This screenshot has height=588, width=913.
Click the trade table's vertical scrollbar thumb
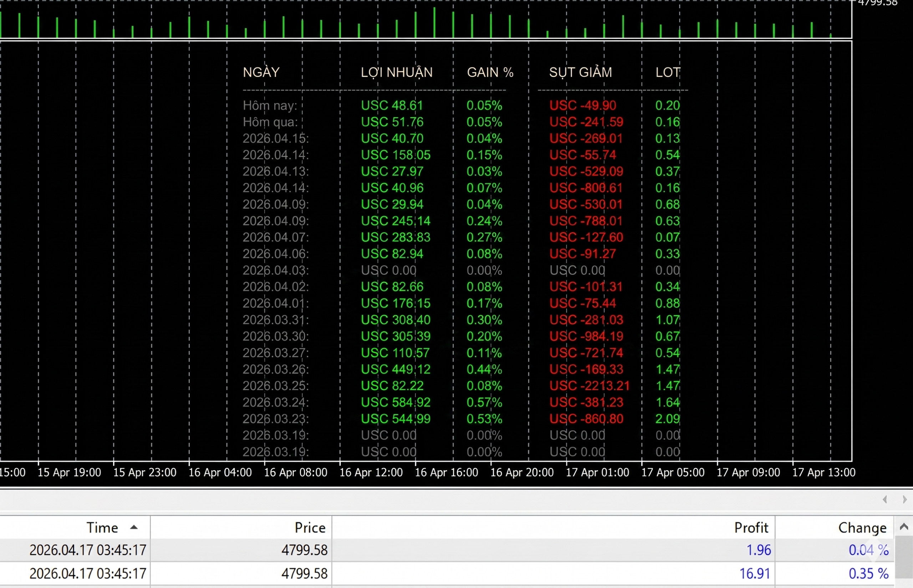click(x=904, y=557)
